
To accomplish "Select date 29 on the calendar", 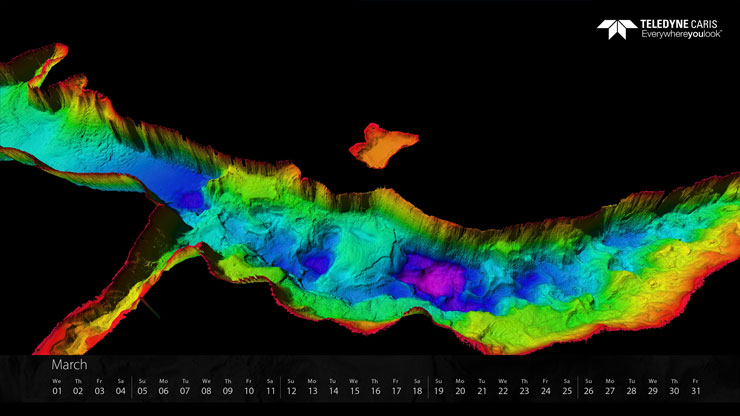I will coord(653,391).
